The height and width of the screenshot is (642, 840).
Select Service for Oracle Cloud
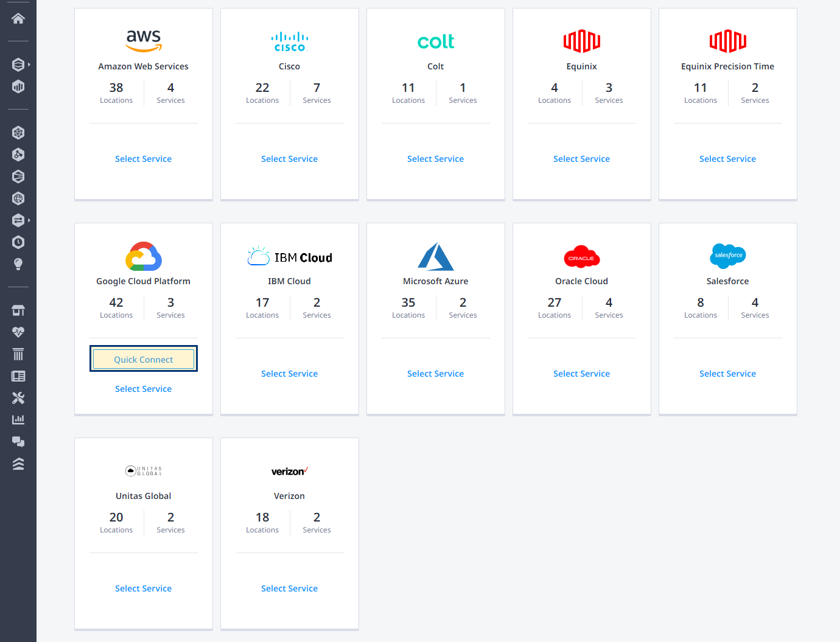pos(582,374)
